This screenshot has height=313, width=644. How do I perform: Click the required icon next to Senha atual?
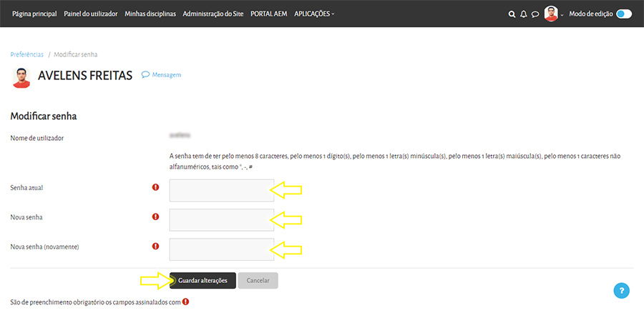[155, 187]
